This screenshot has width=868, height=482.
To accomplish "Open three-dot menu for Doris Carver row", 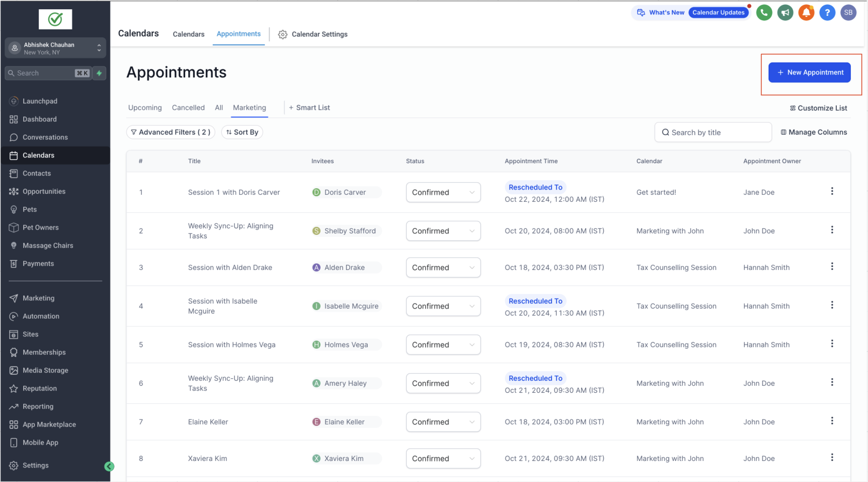I will 832,191.
